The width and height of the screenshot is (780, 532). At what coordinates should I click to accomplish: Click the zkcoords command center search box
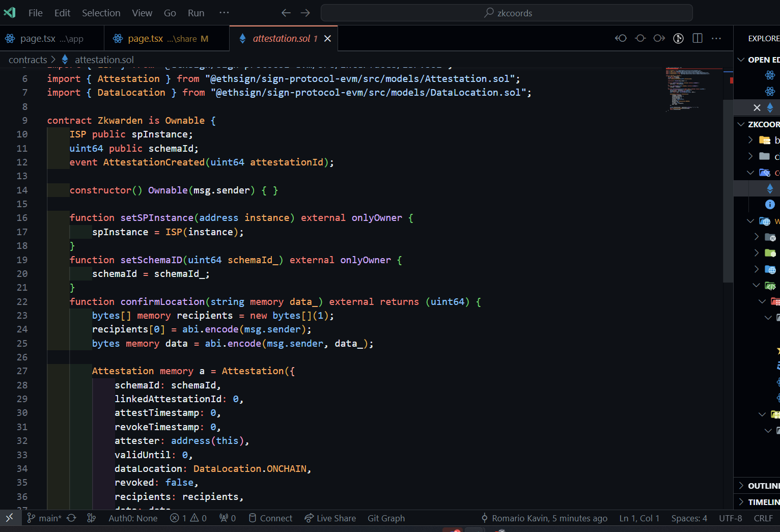pos(507,13)
